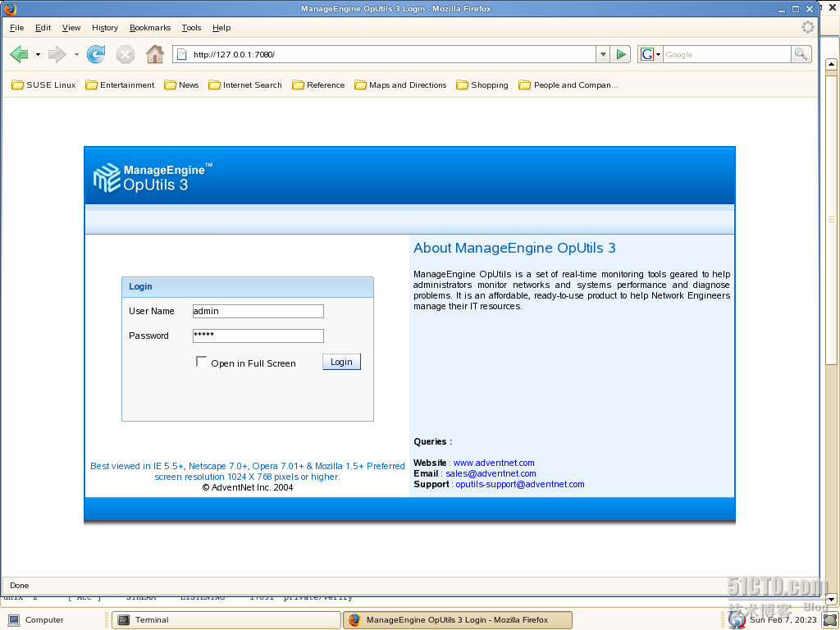Screen dimensions: 840x630
Task: Open the www.adventnet.com website link
Action: click(494, 463)
